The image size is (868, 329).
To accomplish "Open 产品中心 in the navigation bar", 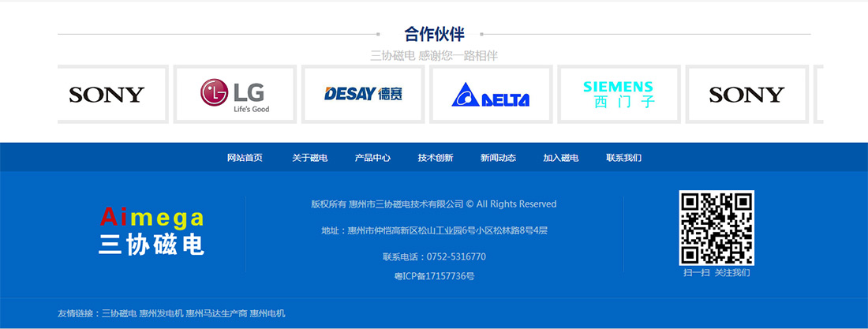I will [372, 158].
